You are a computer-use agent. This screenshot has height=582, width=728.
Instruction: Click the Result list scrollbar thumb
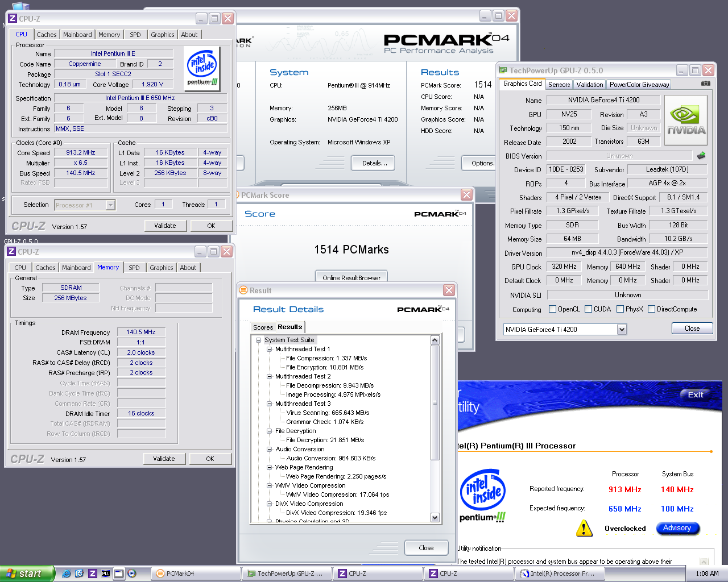(x=435, y=402)
